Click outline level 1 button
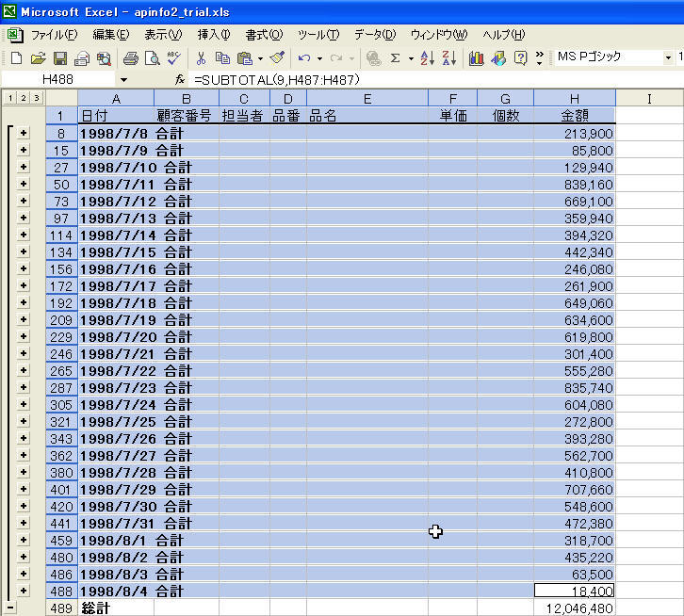684x616 pixels. coord(9,98)
